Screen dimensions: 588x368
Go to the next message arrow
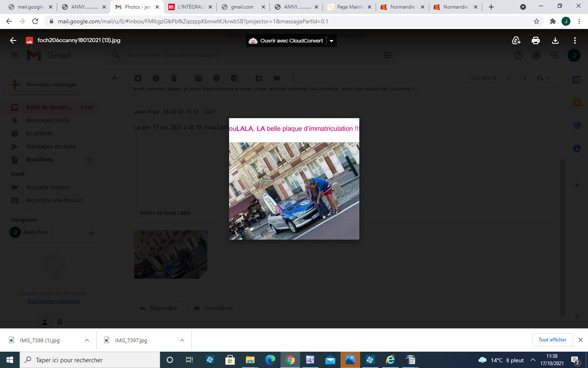(x=525, y=78)
